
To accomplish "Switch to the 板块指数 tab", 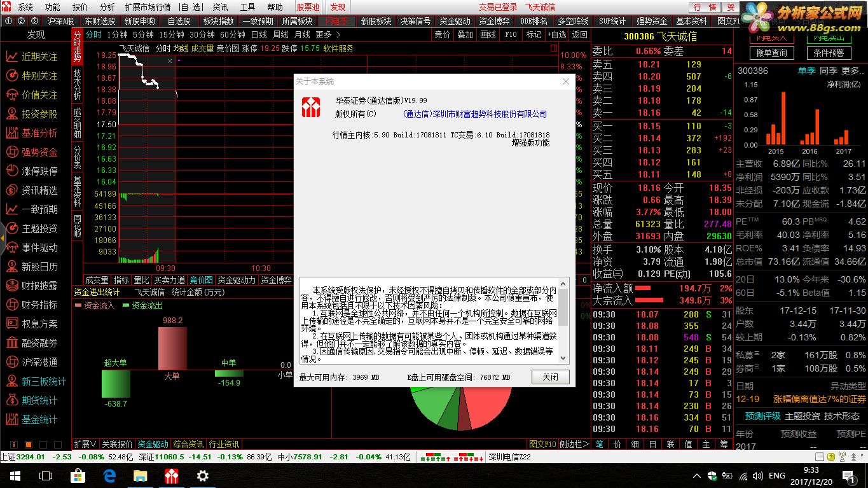I will coord(218,21).
